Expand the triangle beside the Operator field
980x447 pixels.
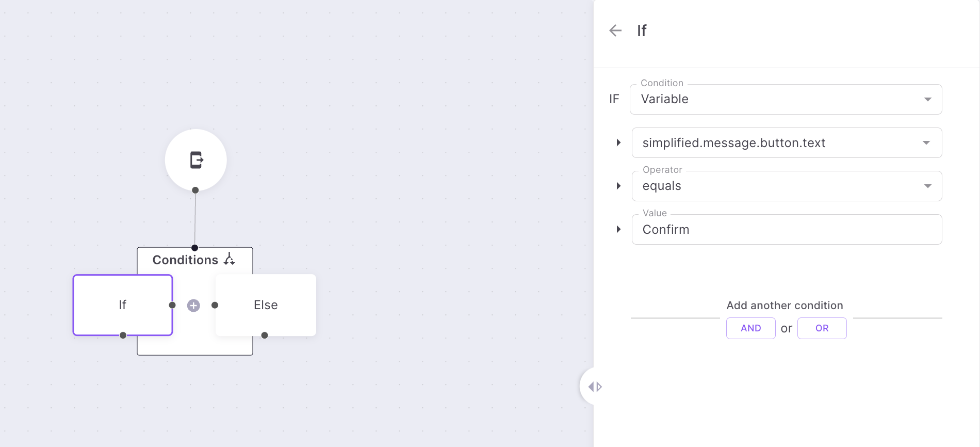tap(618, 186)
